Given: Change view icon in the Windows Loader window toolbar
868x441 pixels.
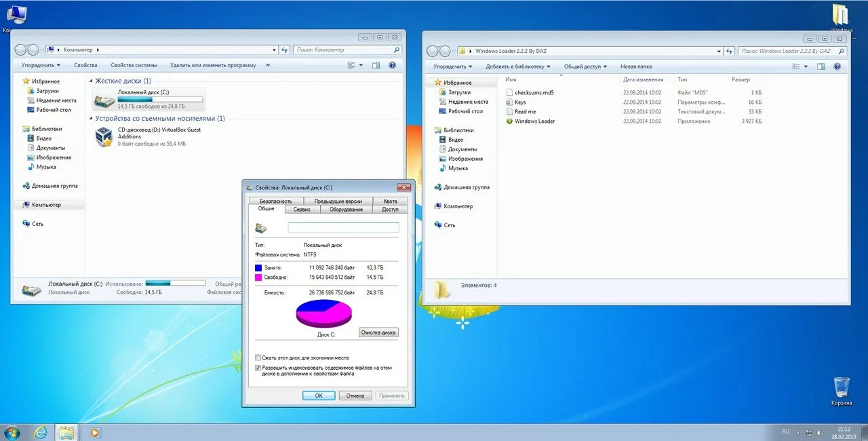Looking at the screenshot, I should (796, 66).
